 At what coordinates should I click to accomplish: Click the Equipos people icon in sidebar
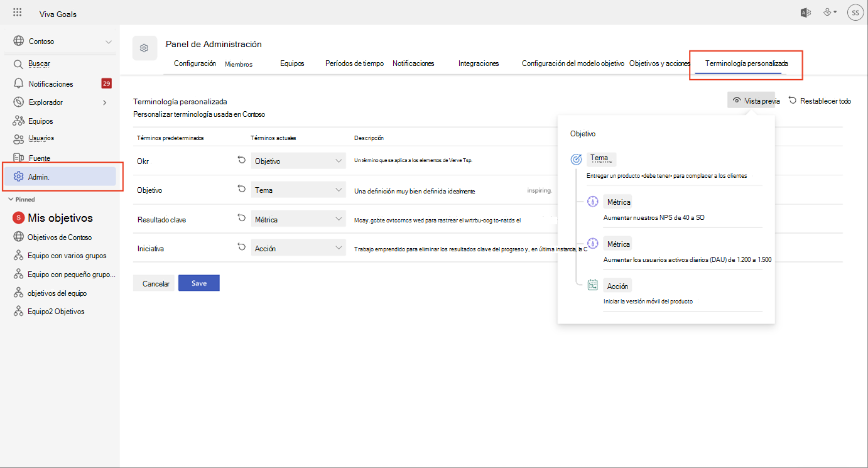[19, 121]
